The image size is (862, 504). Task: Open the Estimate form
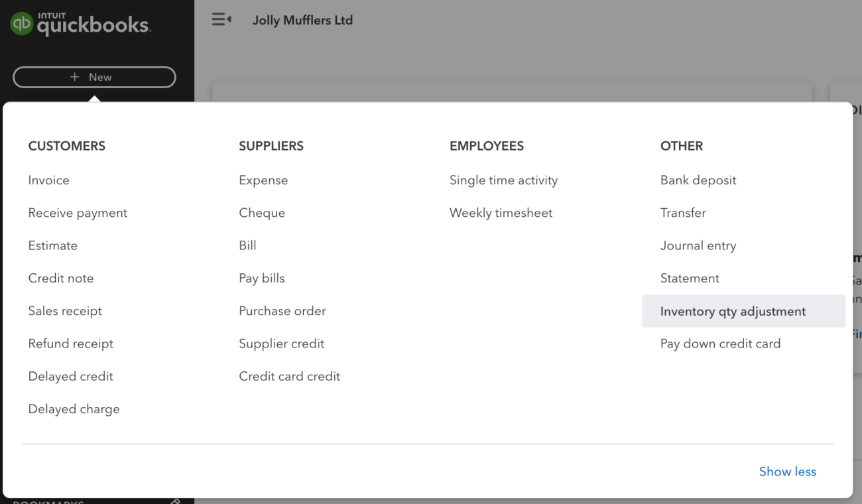(x=53, y=245)
